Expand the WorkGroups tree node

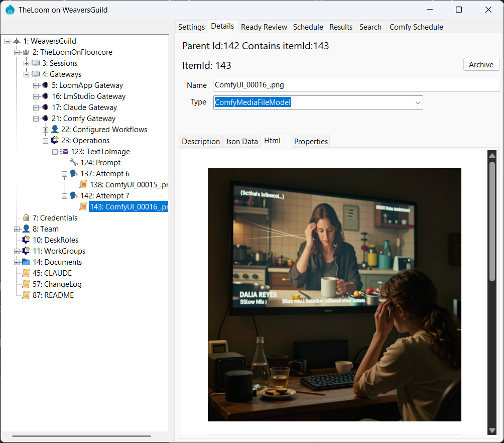coord(17,251)
